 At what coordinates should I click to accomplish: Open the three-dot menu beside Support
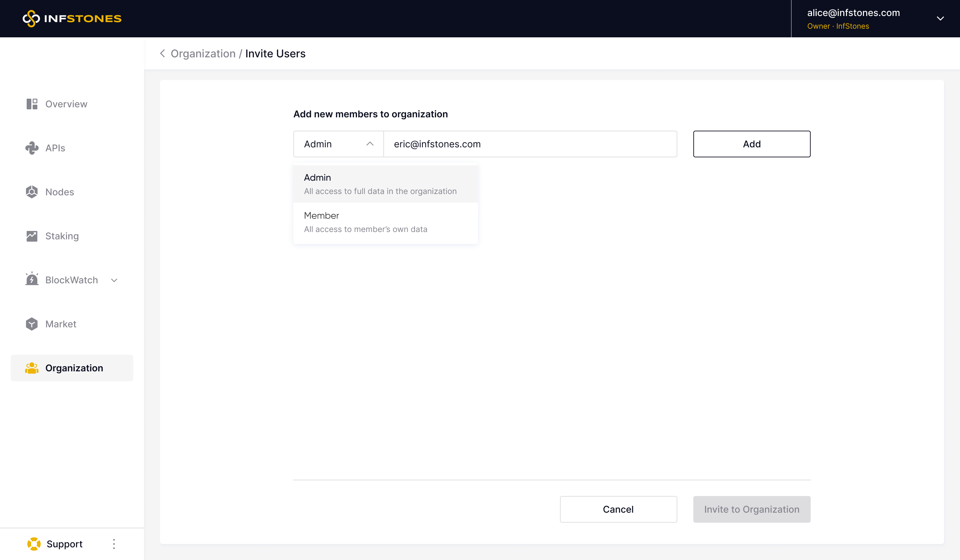pyautogui.click(x=114, y=544)
